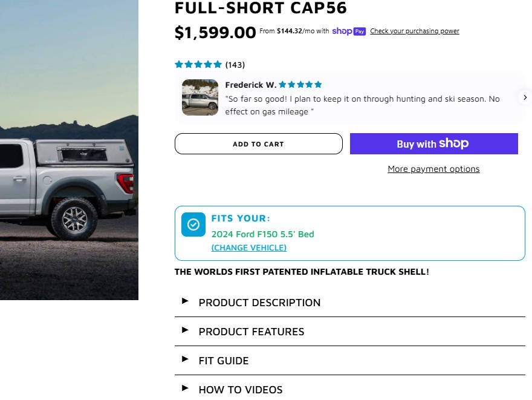
Task: Expand the How To Videos section
Action: (x=240, y=389)
